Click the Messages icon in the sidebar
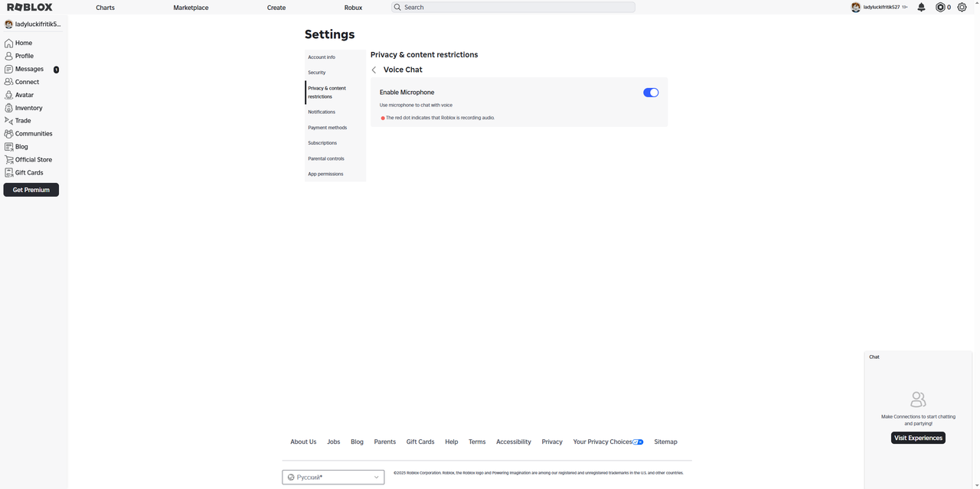Screen dimensions: 980x489 tap(8, 69)
